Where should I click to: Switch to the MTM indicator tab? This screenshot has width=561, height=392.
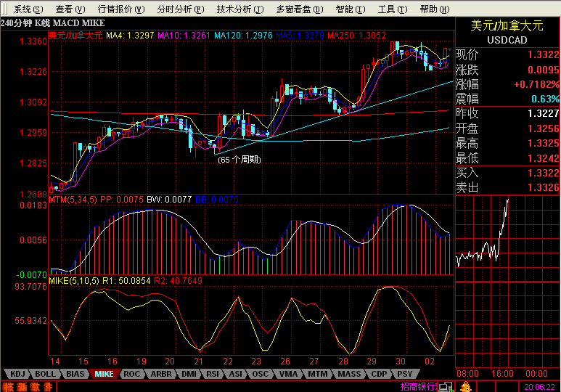coord(318,374)
